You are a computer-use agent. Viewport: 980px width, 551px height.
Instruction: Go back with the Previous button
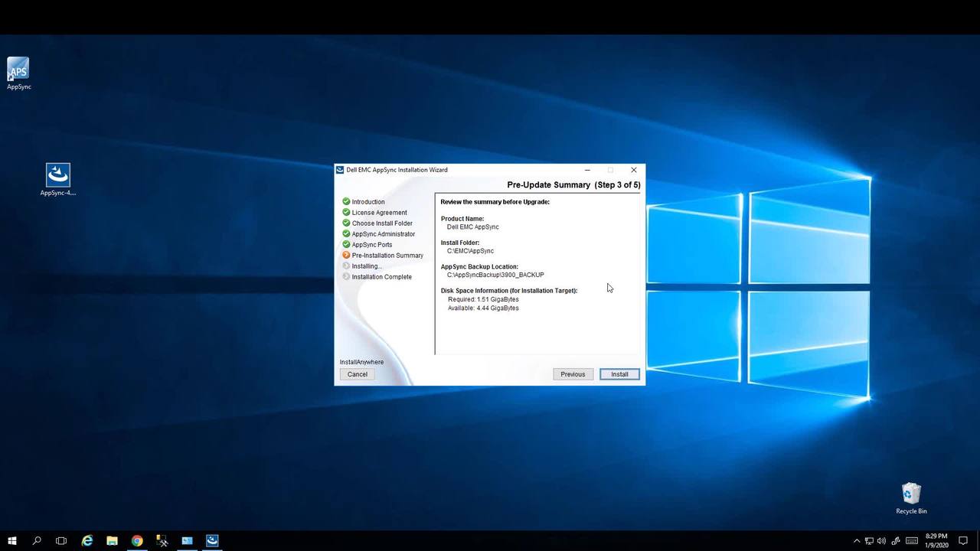tap(573, 374)
